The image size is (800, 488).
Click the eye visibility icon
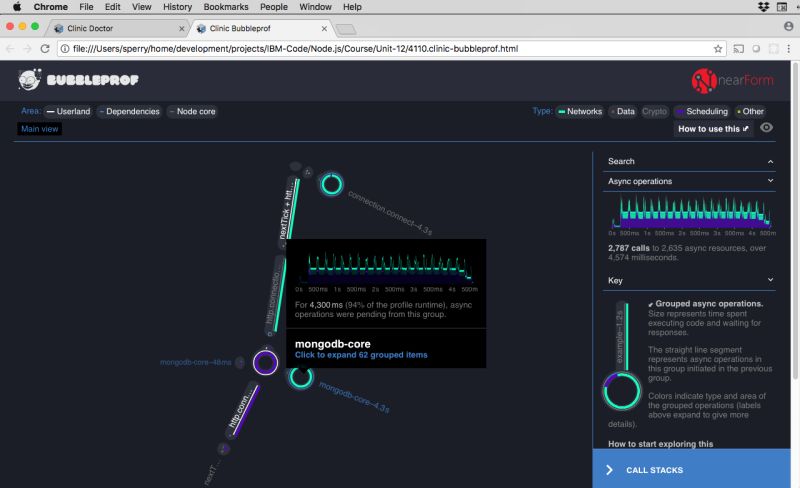pyautogui.click(x=766, y=128)
